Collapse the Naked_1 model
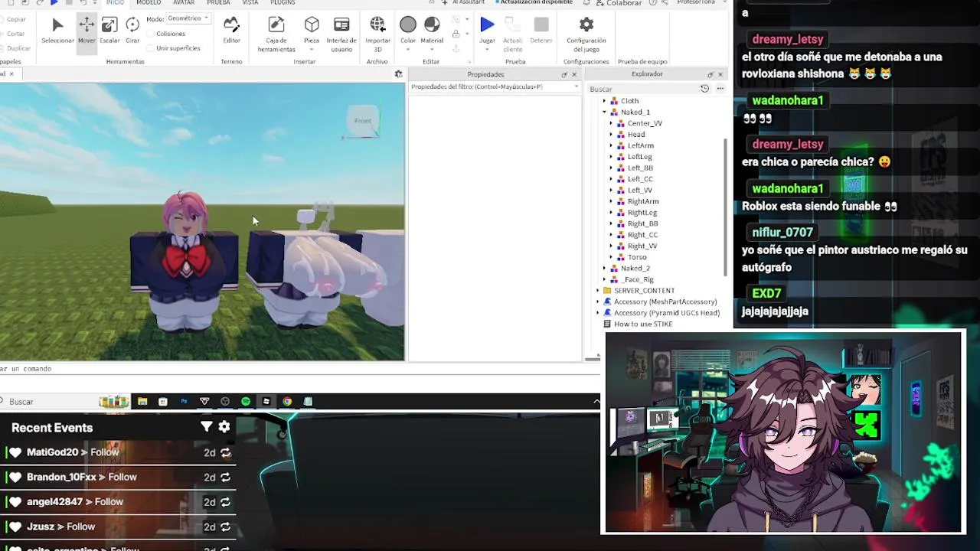Viewport: 980px width, 551px height. coord(604,112)
